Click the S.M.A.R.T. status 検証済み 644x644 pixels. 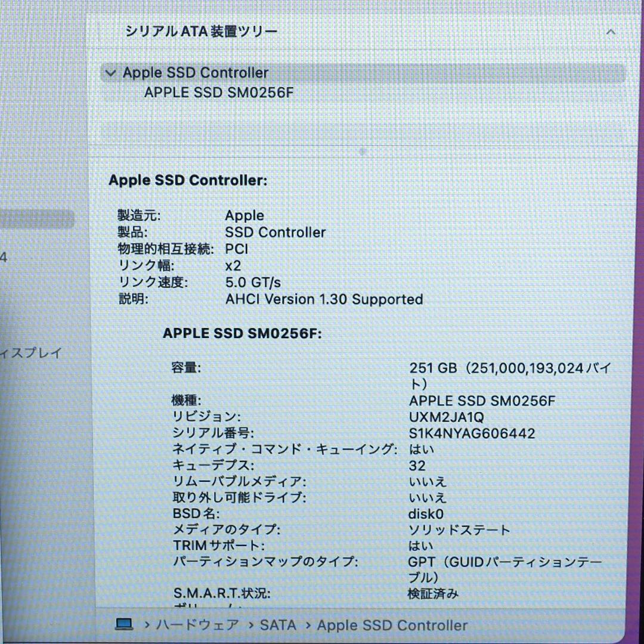433,593
